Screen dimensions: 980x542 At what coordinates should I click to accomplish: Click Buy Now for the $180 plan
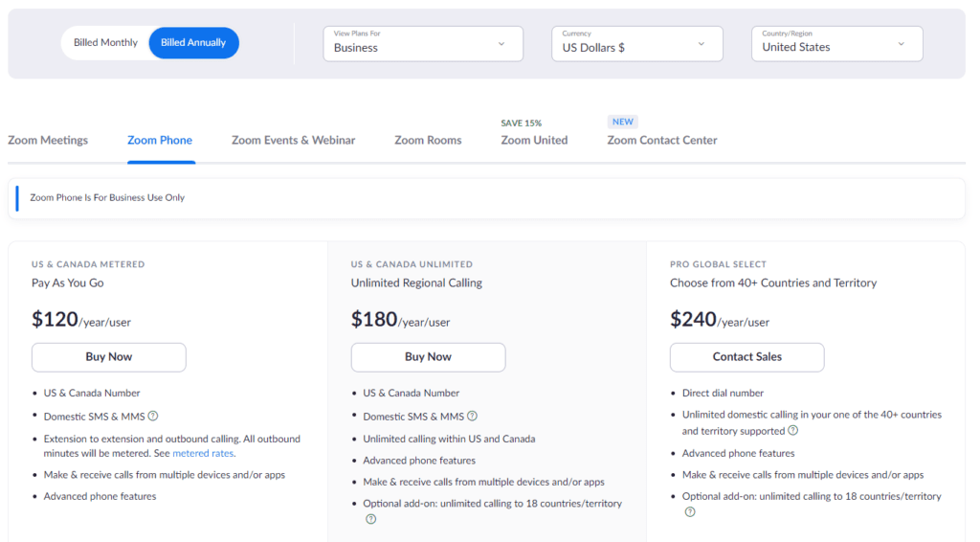[428, 357]
